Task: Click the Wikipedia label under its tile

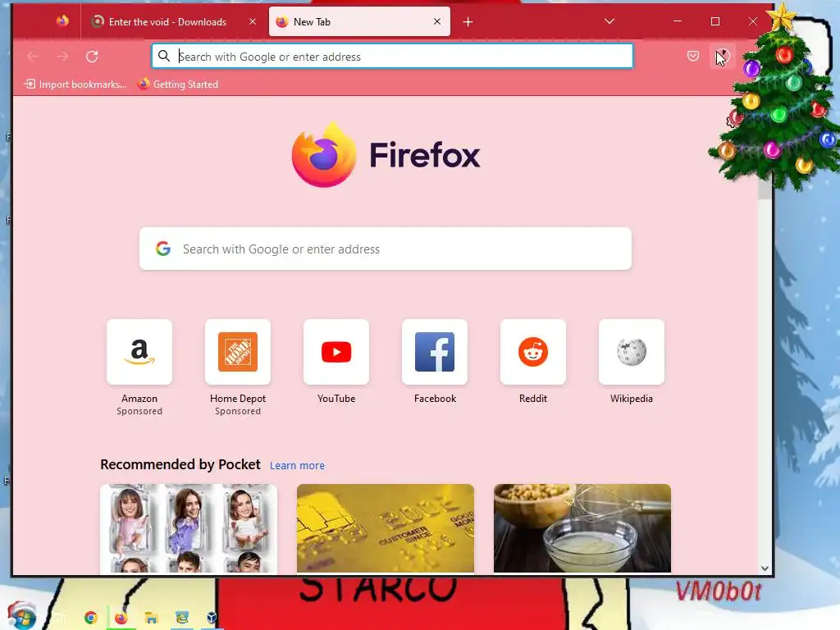Action: pos(632,399)
